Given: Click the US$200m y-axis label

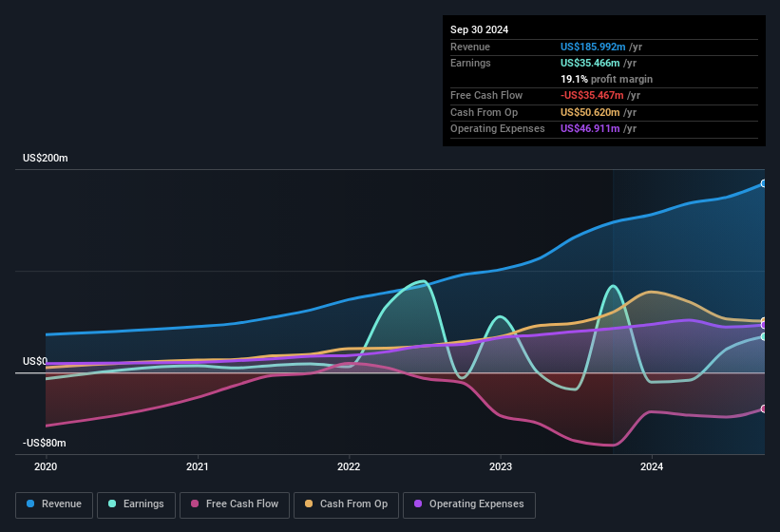Looking at the screenshot, I should (46, 158).
